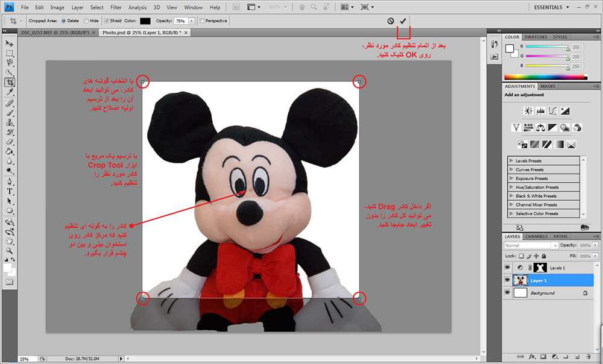Image resolution: width=603 pixels, height=364 pixels.
Task: Select the Zoom tool in the toolbox
Action: coord(10,251)
